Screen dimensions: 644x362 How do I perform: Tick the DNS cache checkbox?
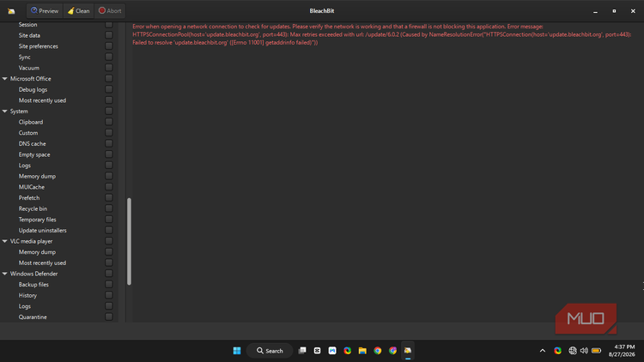coord(109,143)
